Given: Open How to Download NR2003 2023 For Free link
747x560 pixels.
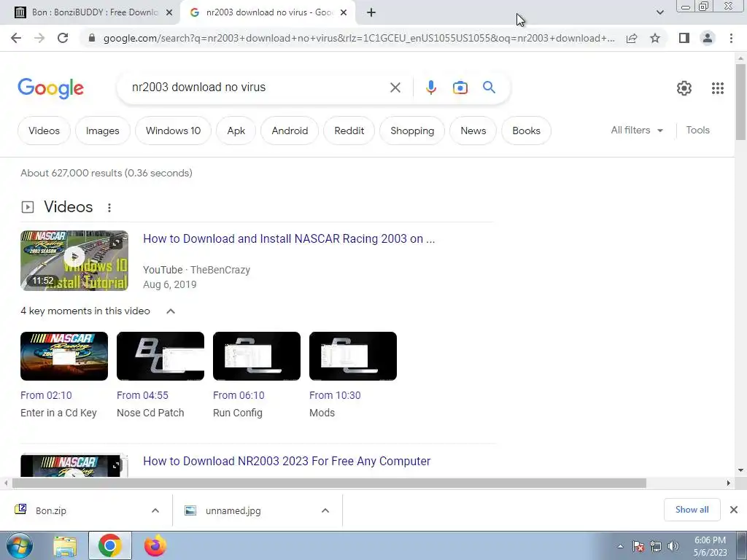Looking at the screenshot, I should coord(287,461).
